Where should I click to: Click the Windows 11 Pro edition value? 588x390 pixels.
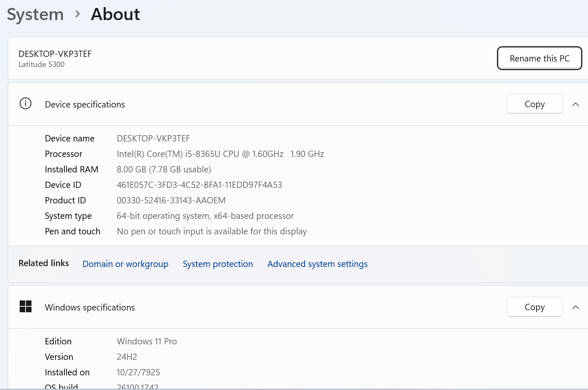146,341
